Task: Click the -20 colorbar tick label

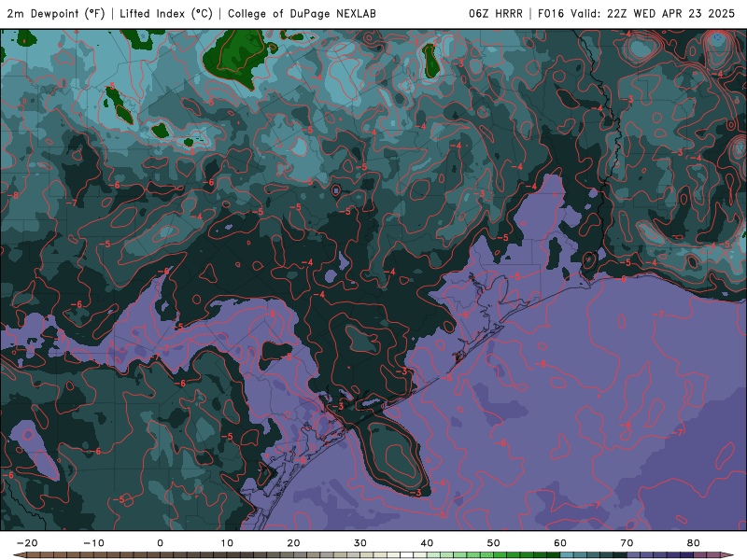Action: (27, 543)
